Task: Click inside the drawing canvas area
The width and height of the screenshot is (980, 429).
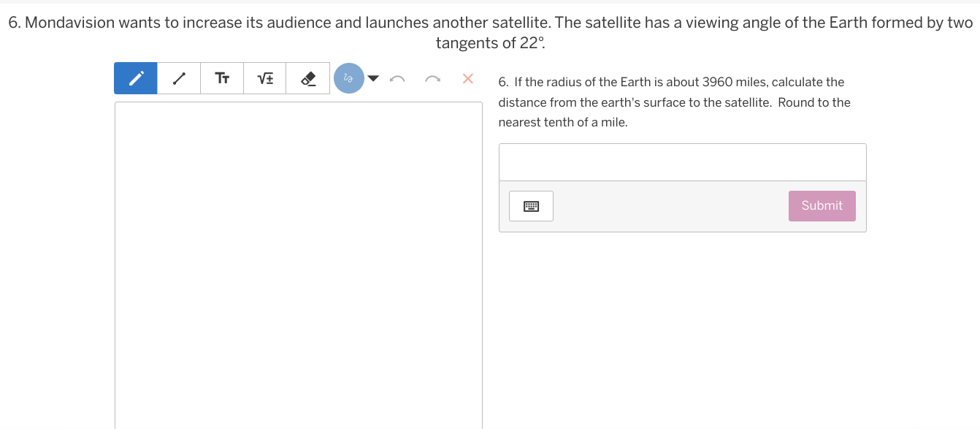Action: coord(299,265)
